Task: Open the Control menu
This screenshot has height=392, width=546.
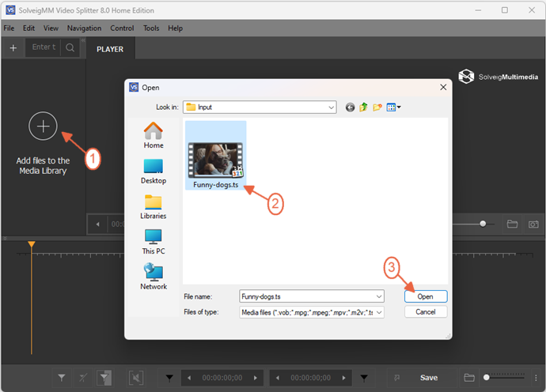Action: coord(122,28)
